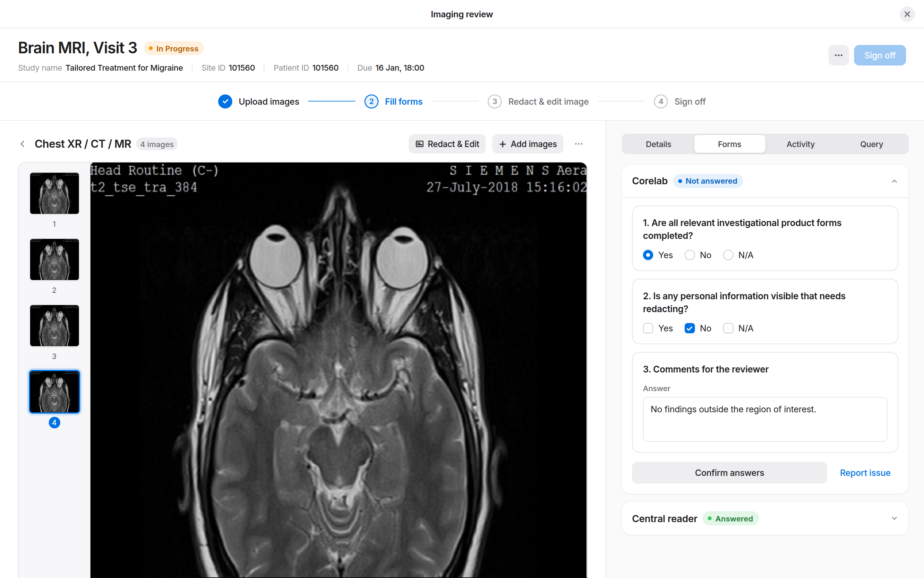Uncheck No for personal information question
924x578 pixels.
(689, 328)
